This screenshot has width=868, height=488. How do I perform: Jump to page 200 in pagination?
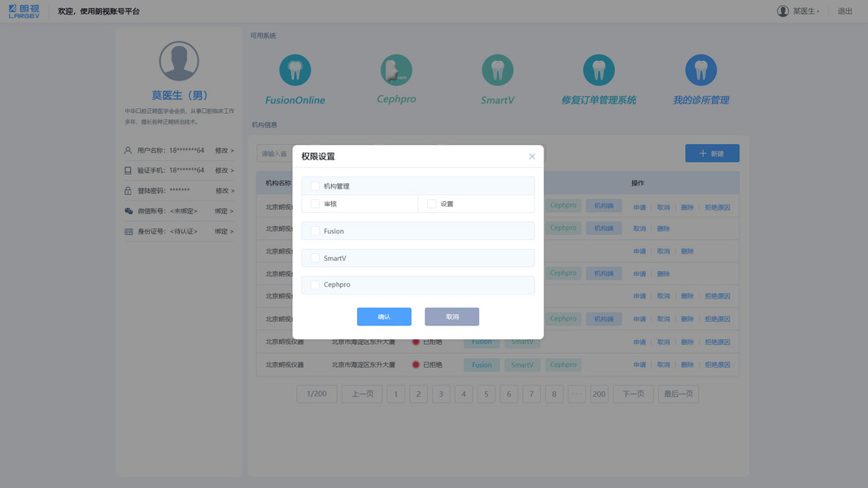[599, 394]
